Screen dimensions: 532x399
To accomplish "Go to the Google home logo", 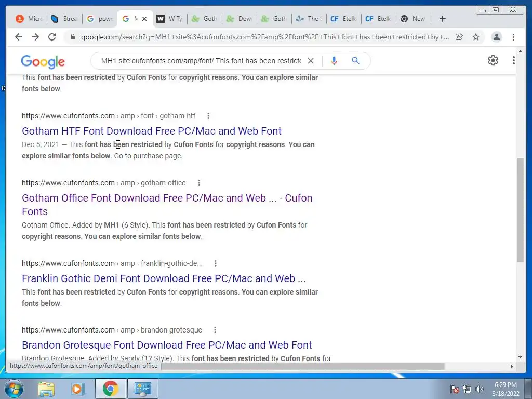I will point(43,61).
